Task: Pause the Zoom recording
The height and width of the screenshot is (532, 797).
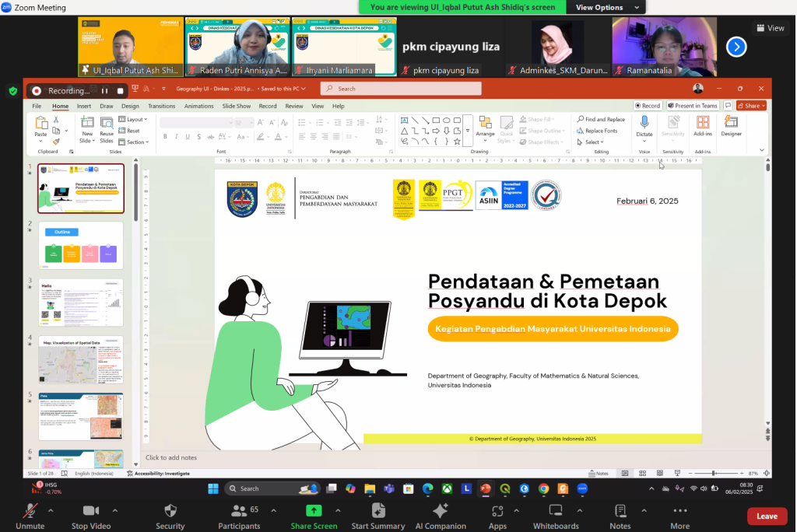Action: (104, 91)
